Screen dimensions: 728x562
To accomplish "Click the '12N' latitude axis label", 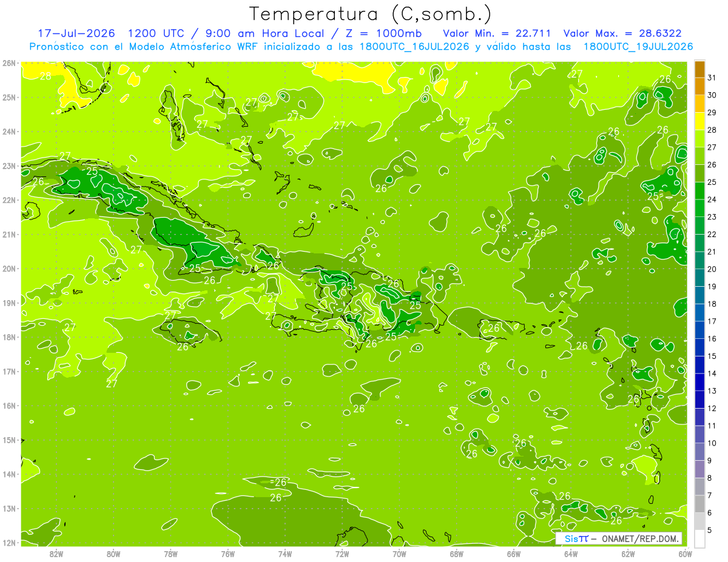I will pos(9,543).
